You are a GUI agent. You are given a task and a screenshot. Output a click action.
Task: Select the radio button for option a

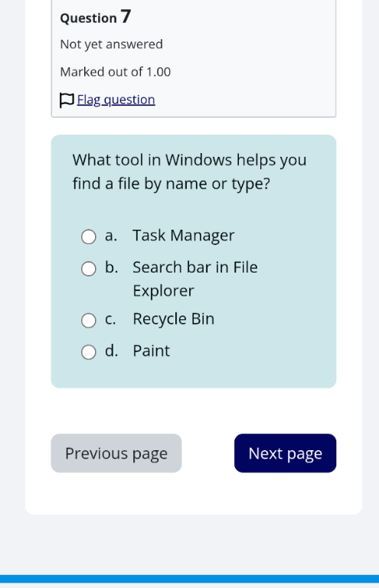tap(89, 237)
